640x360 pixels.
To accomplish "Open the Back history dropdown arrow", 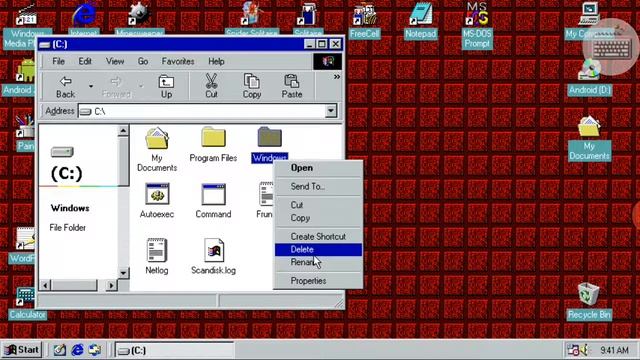I will (91, 86).
